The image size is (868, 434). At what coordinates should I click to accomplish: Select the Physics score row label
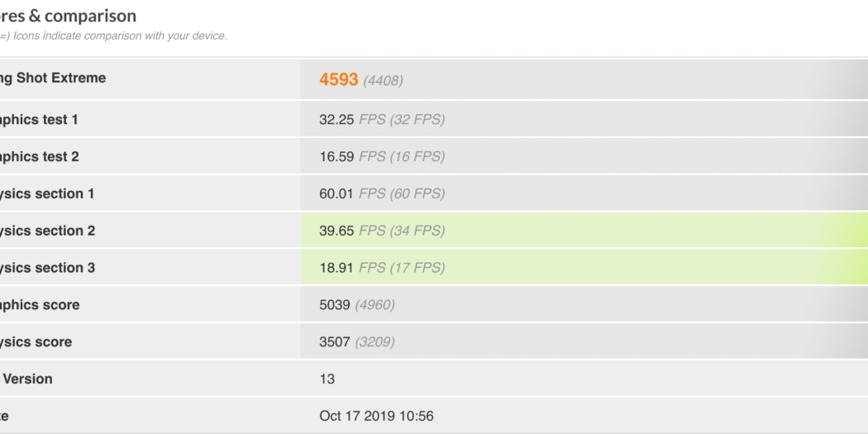coord(36,342)
